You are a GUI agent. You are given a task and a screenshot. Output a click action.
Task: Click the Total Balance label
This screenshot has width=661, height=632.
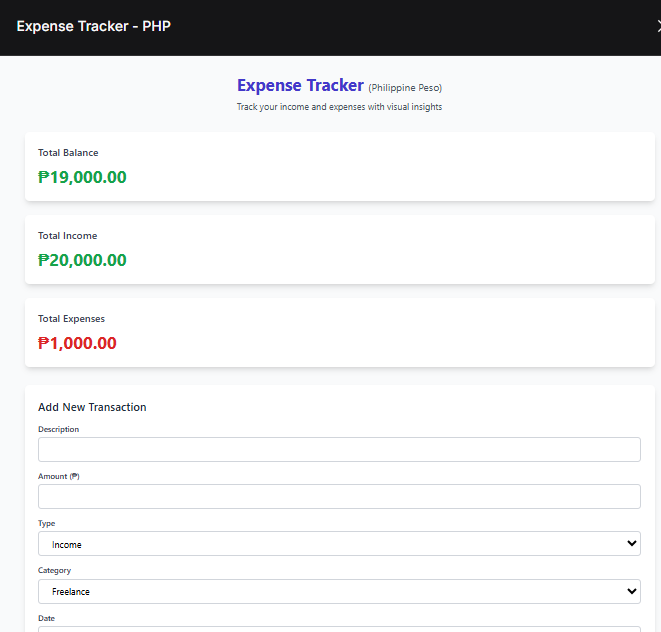click(68, 153)
